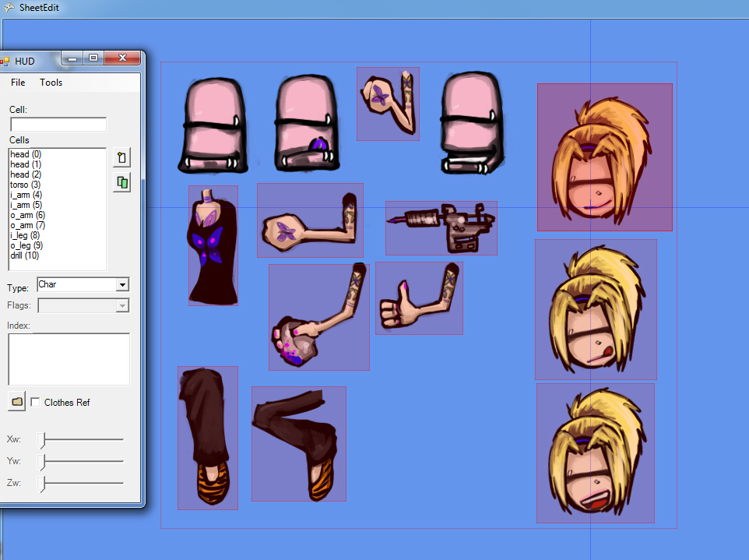749x560 pixels.
Task: Select i_leg (8) in Cells list
Action: (25, 235)
